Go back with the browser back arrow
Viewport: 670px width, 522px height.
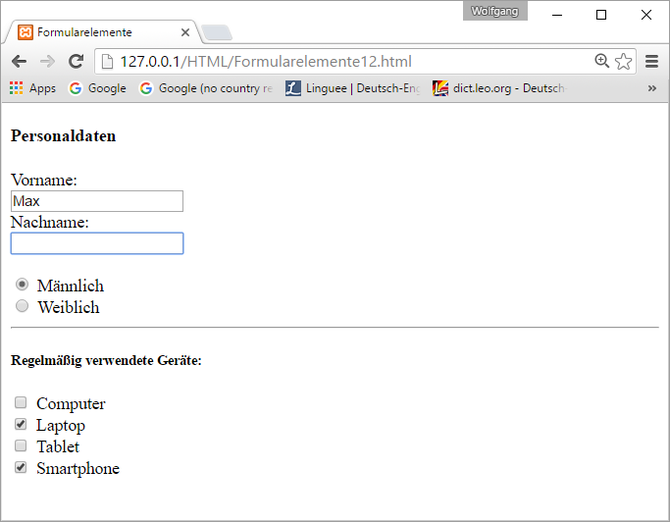tap(19, 62)
